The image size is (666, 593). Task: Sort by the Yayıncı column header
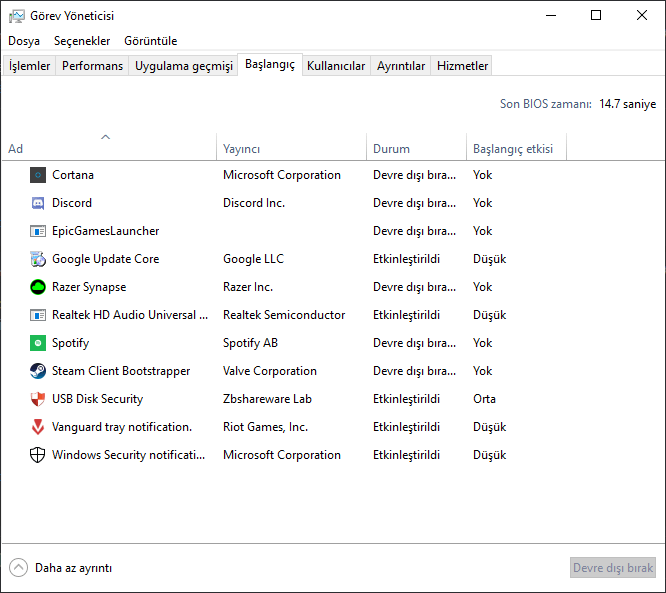291,147
